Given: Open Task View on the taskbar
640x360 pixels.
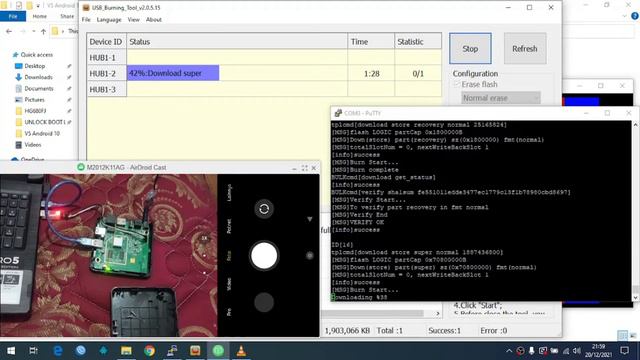Looking at the screenshot, I should pyautogui.click(x=33, y=351).
